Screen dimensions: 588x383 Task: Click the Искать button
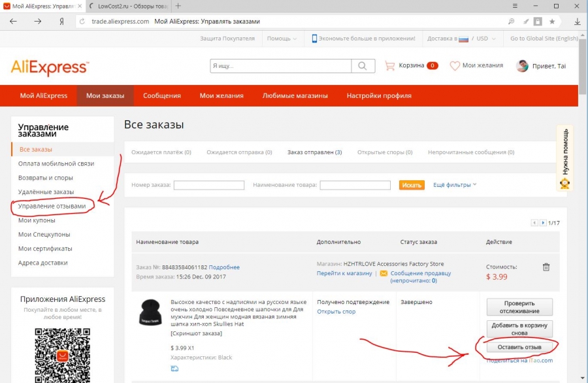pyautogui.click(x=412, y=185)
